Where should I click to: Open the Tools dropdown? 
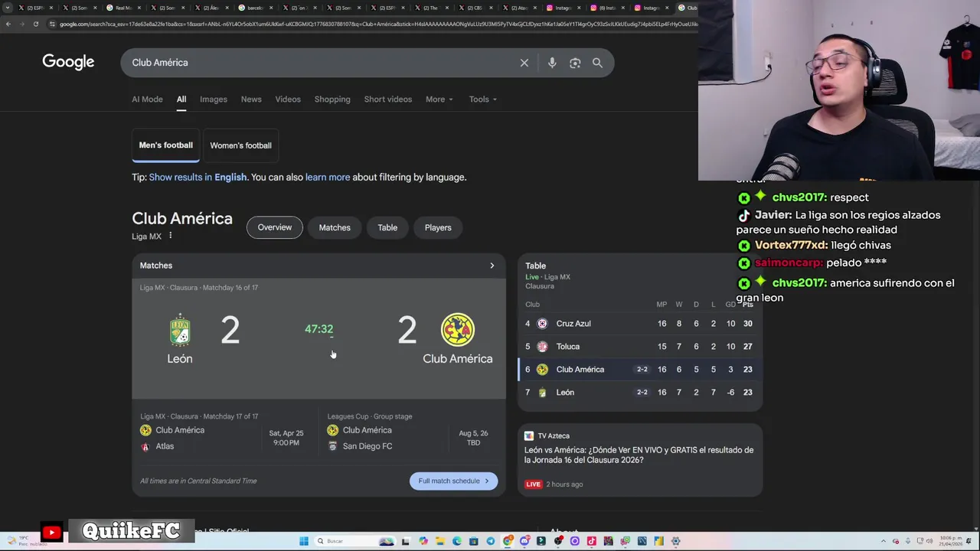(x=483, y=99)
